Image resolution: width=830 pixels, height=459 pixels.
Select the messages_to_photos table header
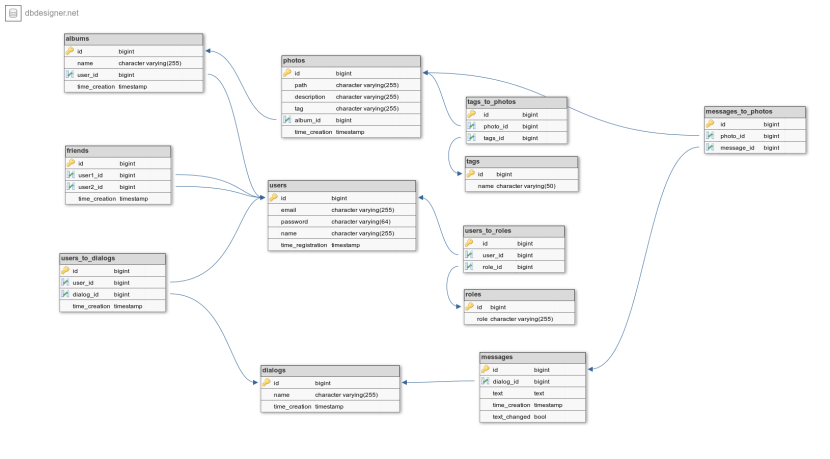[753, 112]
